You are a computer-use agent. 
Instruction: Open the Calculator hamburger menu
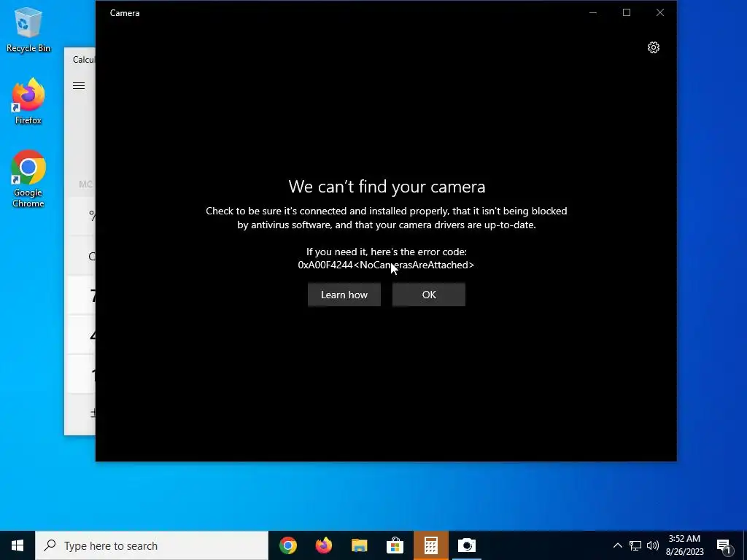(x=79, y=86)
